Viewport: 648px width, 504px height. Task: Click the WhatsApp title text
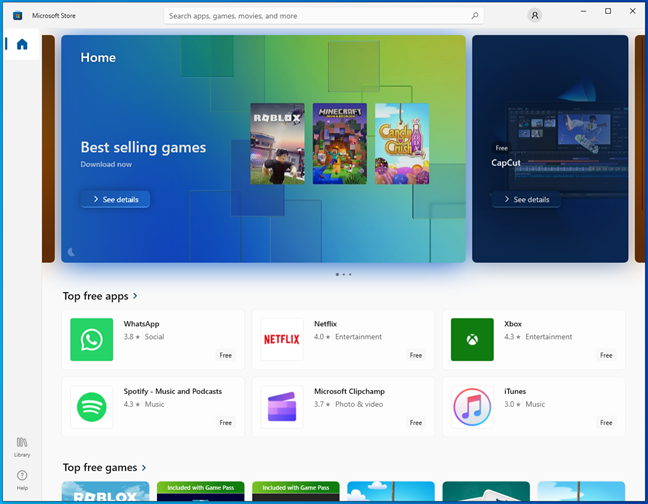click(x=141, y=324)
